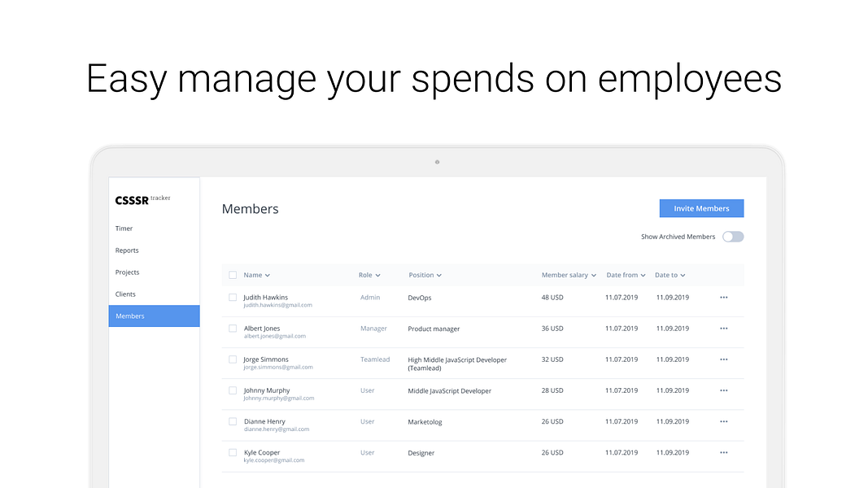This screenshot has height=488, width=868.
Task: Click the User role of Johnny Murphy
Action: point(367,390)
